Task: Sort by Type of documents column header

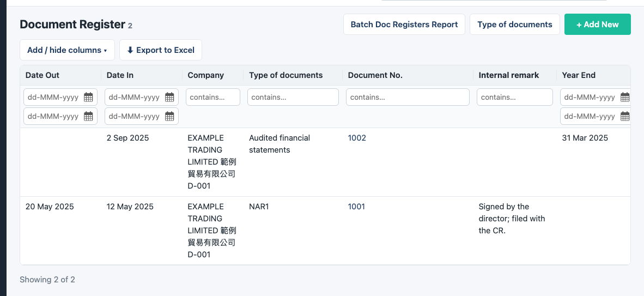Action: tap(286, 75)
